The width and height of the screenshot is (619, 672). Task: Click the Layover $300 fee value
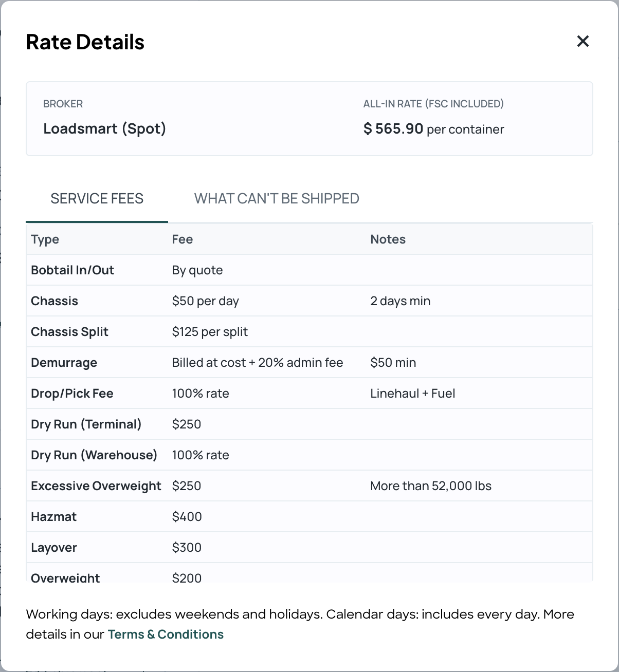[187, 548]
